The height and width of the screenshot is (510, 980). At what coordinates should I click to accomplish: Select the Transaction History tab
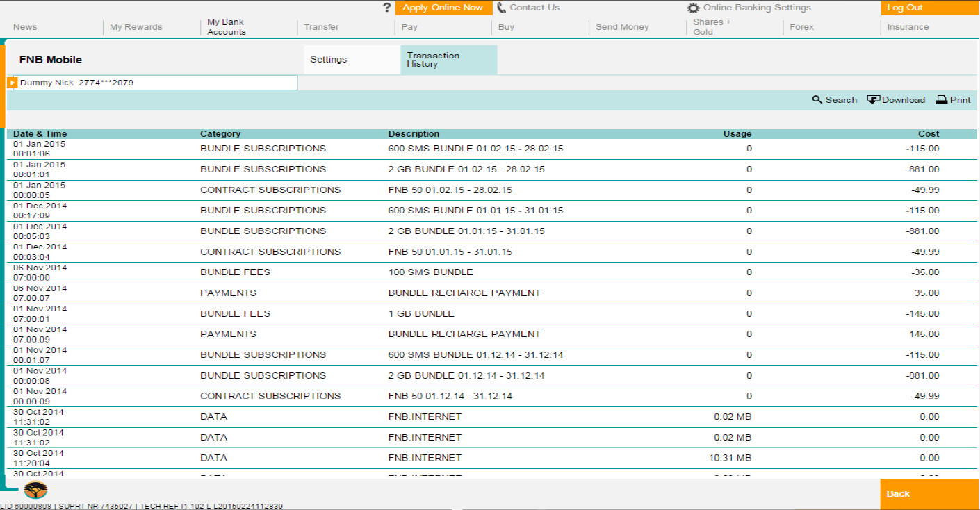(x=433, y=60)
